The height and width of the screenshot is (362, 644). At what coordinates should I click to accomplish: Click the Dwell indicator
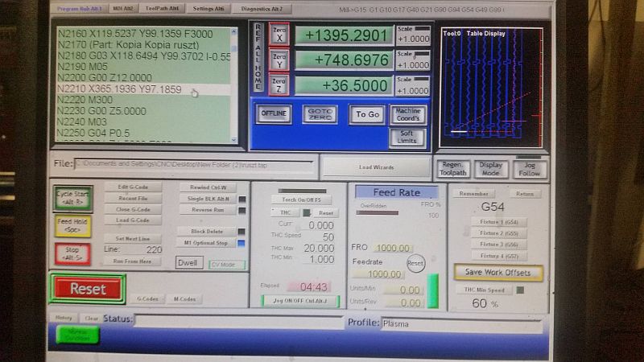pos(189,263)
